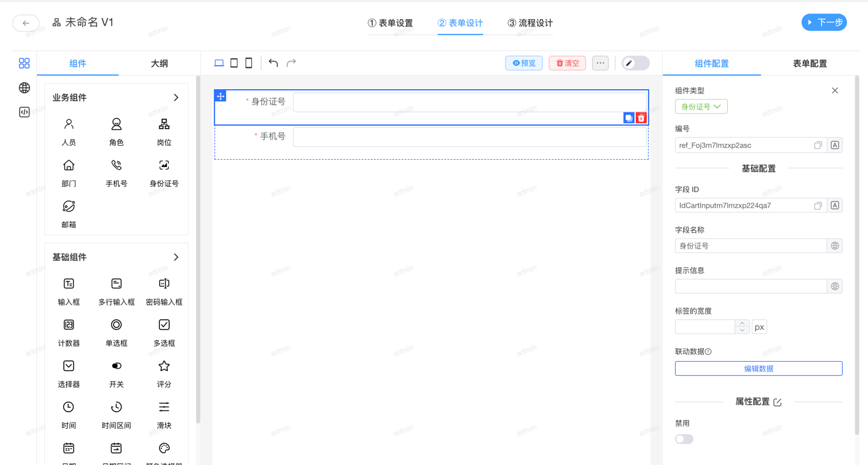Image resolution: width=868 pixels, height=465 pixels.
Task: Toggle the 禁用 switch
Action: point(684,439)
